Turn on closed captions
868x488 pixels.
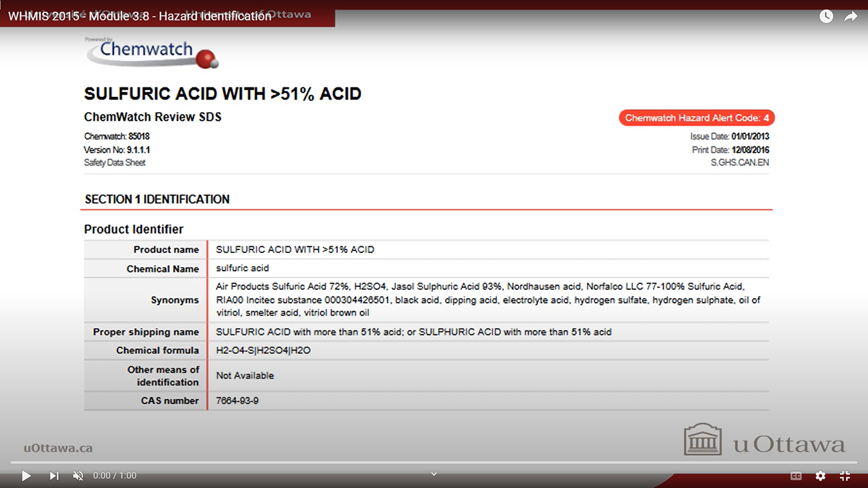coord(795,475)
